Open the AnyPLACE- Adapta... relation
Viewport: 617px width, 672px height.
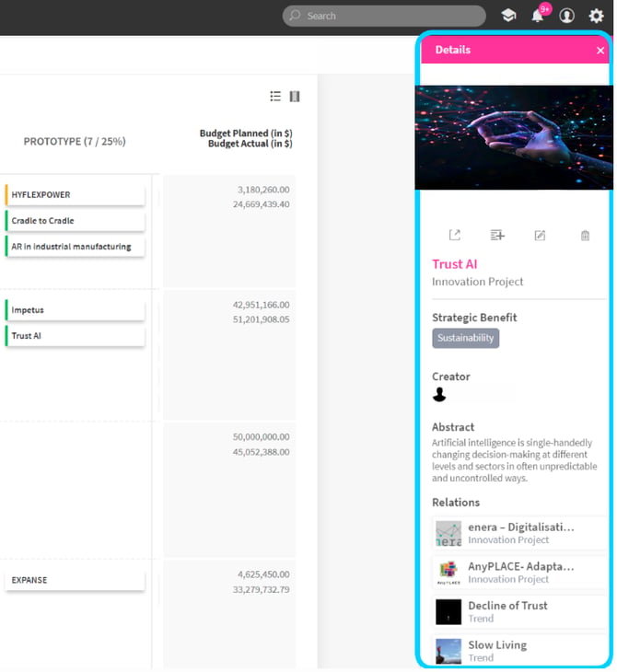pyautogui.click(x=519, y=573)
